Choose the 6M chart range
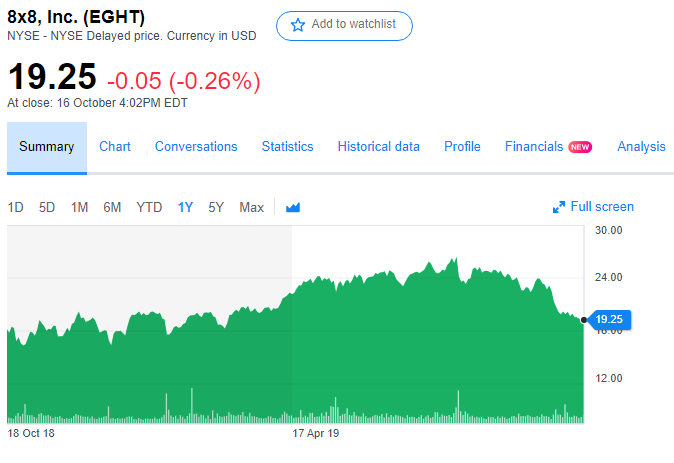Viewport: 674px width, 463px height. tap(112, 208)
